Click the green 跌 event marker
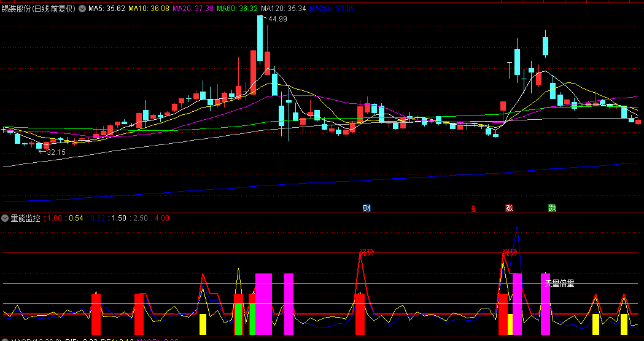 click(553, 208)
